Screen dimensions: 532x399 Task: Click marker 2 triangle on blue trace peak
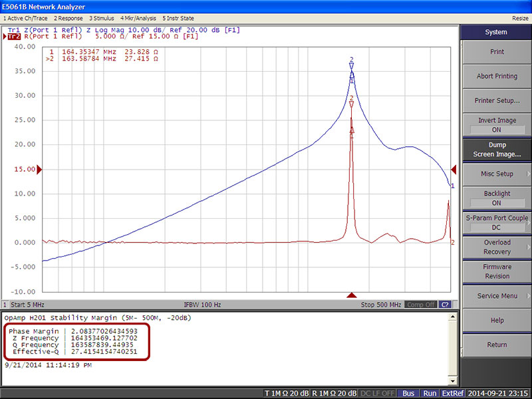tap(352, 66)
